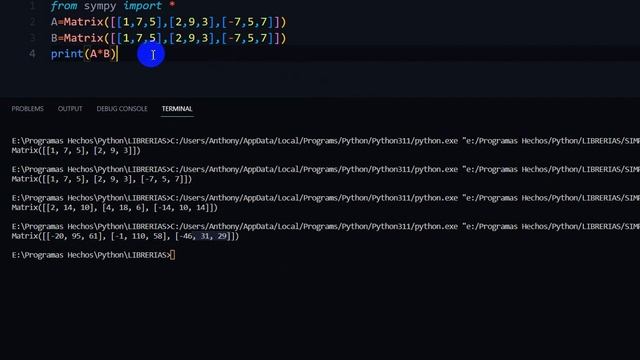Switch to the OUTPUT tab
The width and height of the screenshot is (640, 360).
(x=70, y=109)
